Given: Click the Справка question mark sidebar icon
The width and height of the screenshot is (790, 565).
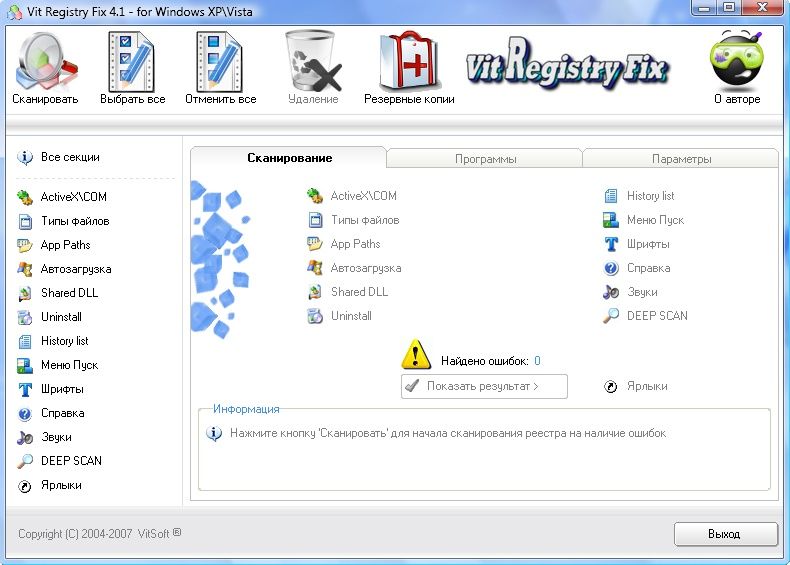Looking at the screenshot, I should [x=25, y=413].
